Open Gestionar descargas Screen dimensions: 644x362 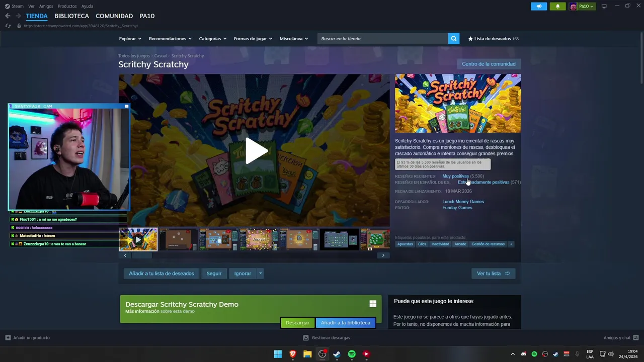pyautogui.click(x=327, y=338)
